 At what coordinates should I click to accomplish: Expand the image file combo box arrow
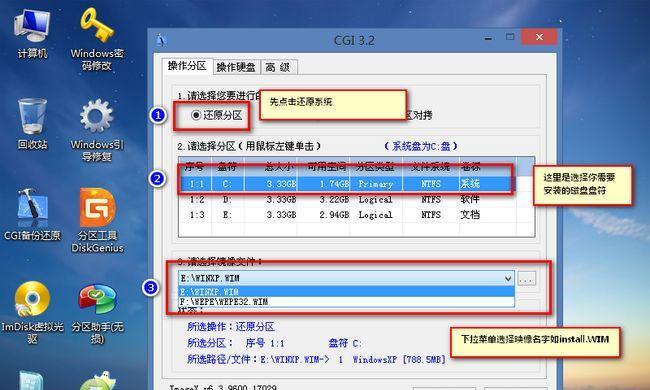tap(508, 279)
